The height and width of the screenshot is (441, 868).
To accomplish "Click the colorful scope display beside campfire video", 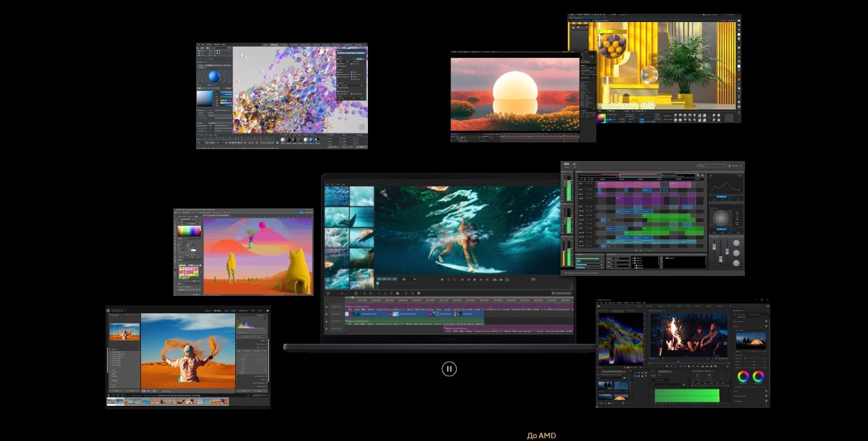I will [620, 338].
